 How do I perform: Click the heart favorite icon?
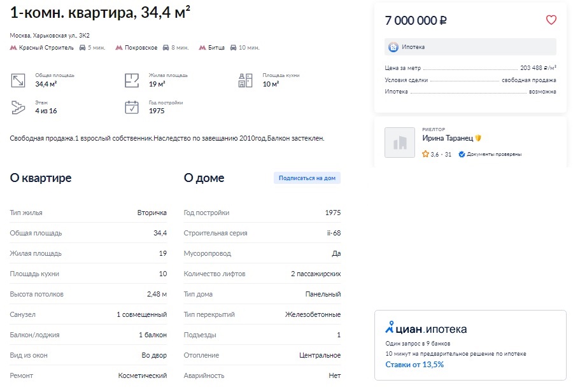[x=551, y=20]
